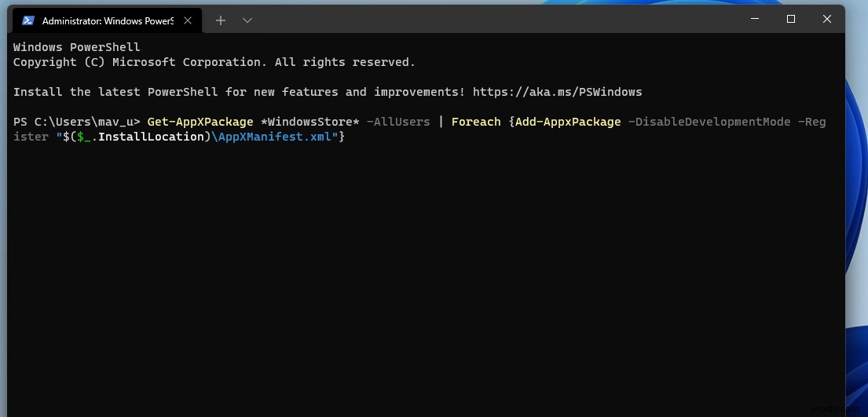Viewport: 868px width, 417px height.
Task: Open a new tab with the plus button
Action: [221, 20]
